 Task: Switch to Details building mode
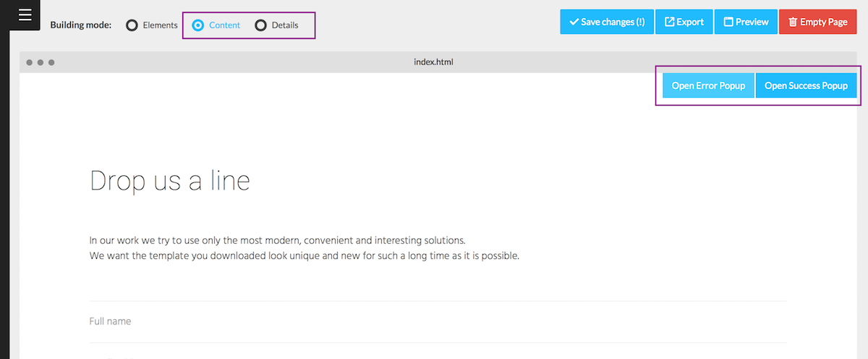[261, 25]
